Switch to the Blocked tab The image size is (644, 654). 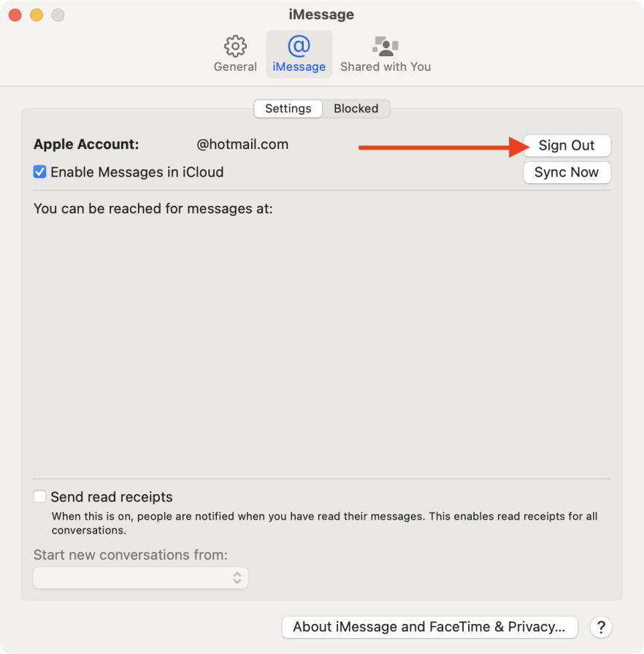point(356,108)
